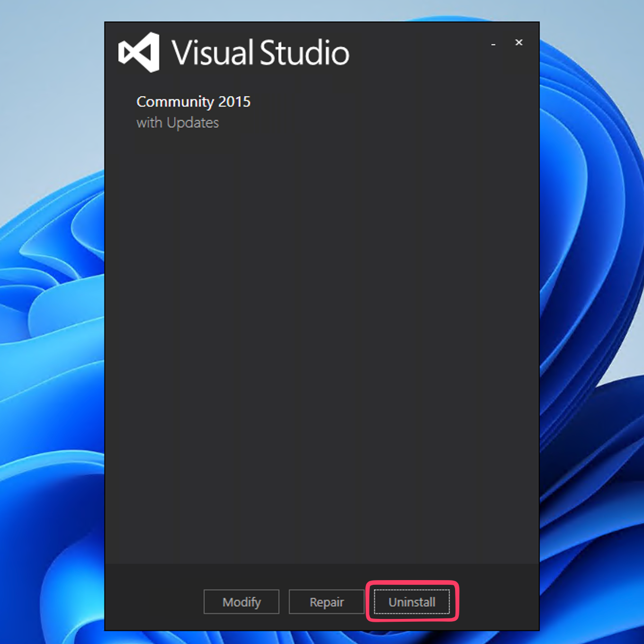Image resolution: width=644 pixels, height=644 pixels.
Task: Click the Visual Studio logo icon
Action: tap(139, 53)
